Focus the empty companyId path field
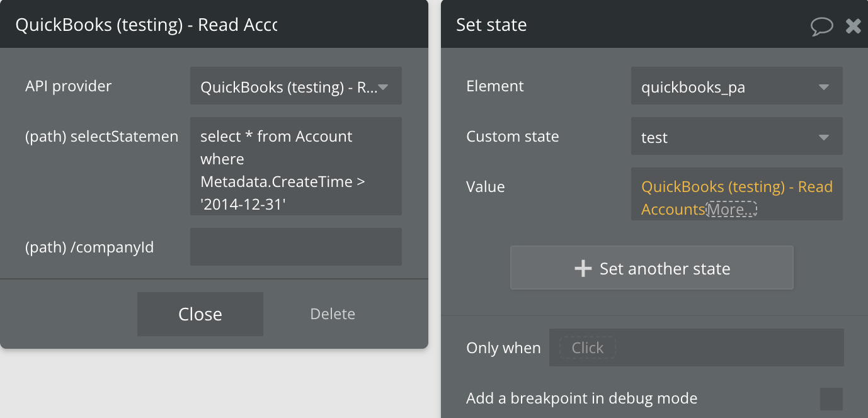The image size is (868, 418). click(x=295, y=247)
